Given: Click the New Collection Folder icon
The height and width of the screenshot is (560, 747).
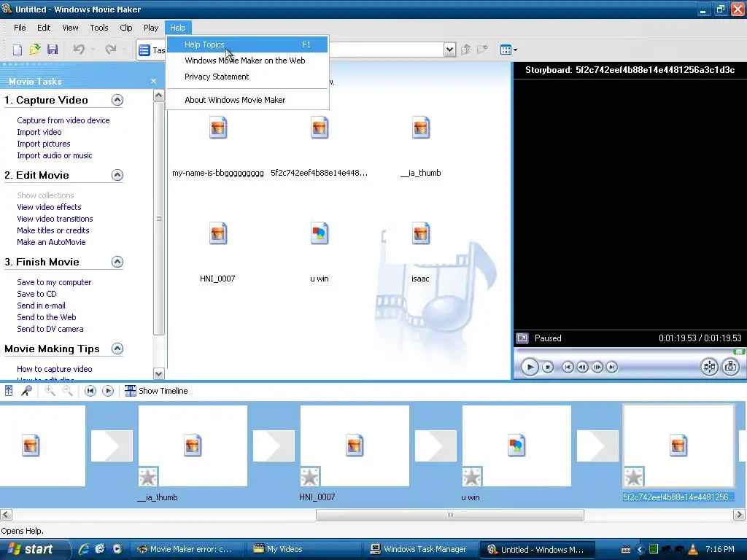Looking at the screenshot, I should [483, 50].
